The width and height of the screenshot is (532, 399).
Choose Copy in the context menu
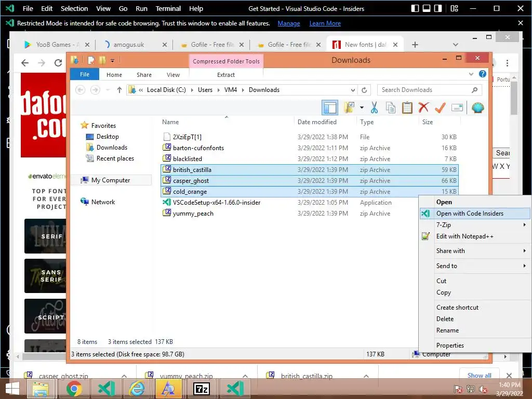click(475, 292)
